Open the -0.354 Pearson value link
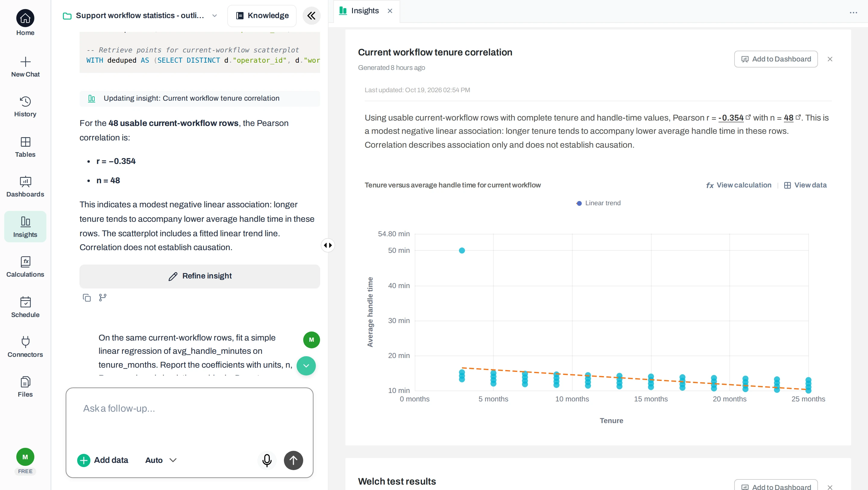The width and height of the screenshot is (868, 490). pyautogui.click(x=734, y=118)
